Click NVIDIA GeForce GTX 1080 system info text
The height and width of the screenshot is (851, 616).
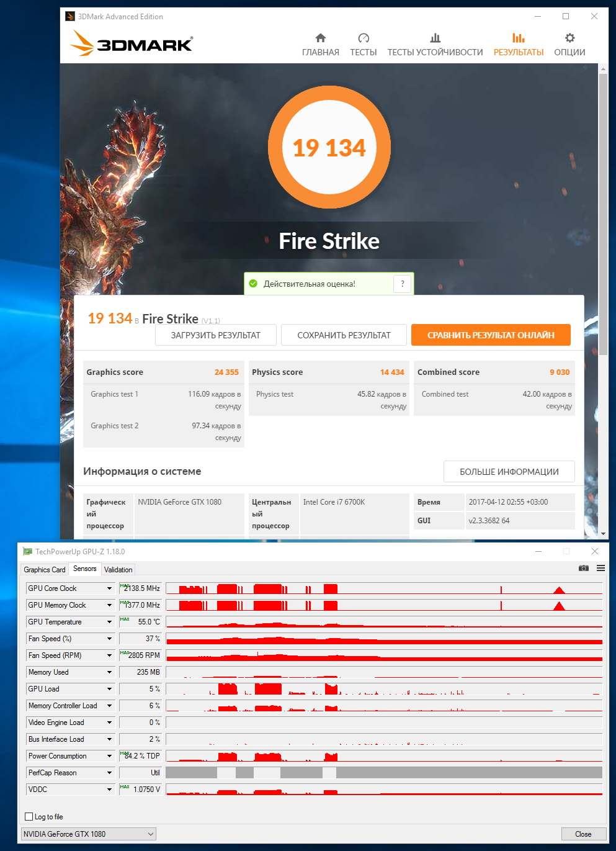coord(179,502)
